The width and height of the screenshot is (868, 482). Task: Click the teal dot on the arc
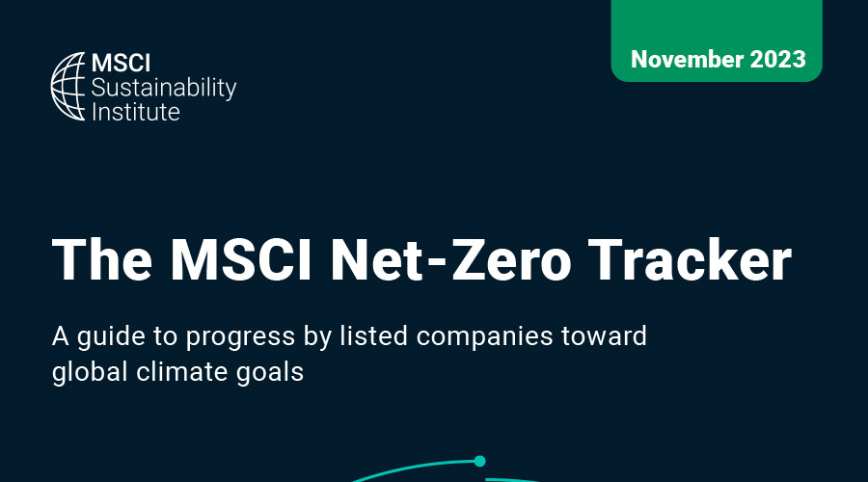[x=479, y=461]
